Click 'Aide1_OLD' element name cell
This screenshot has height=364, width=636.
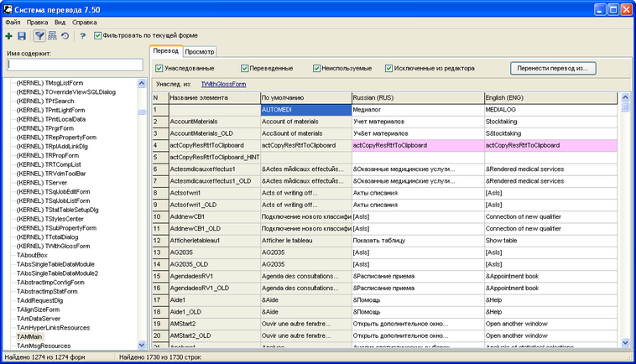(215, 312)
